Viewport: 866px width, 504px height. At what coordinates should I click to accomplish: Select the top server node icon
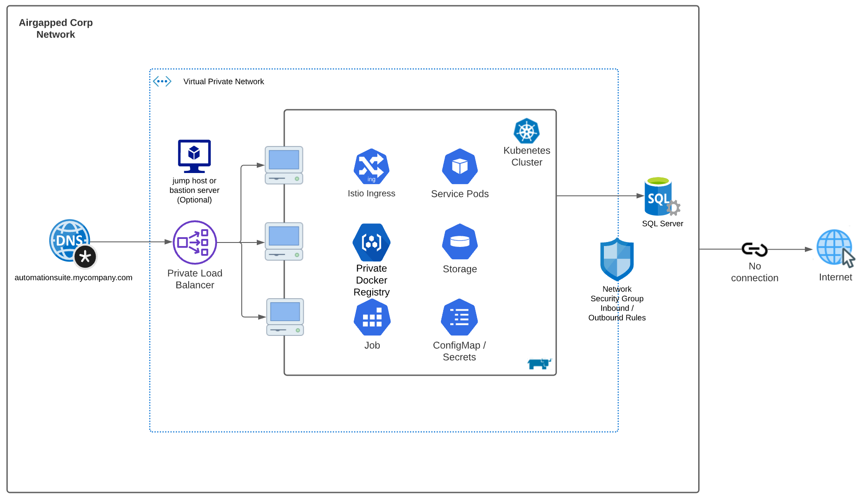284,165
